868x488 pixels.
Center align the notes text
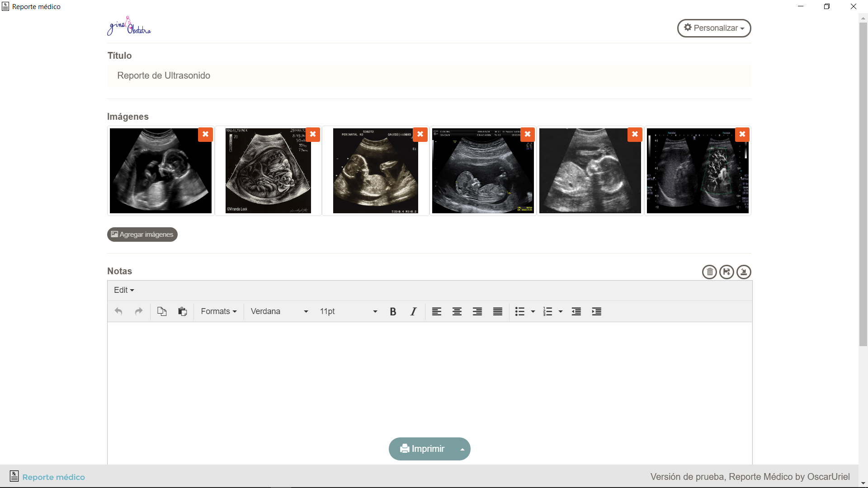pos(457,311)
